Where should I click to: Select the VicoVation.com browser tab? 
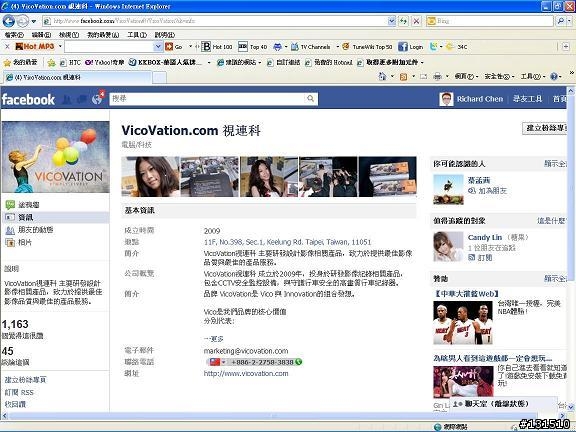click(x=77, y=77)
